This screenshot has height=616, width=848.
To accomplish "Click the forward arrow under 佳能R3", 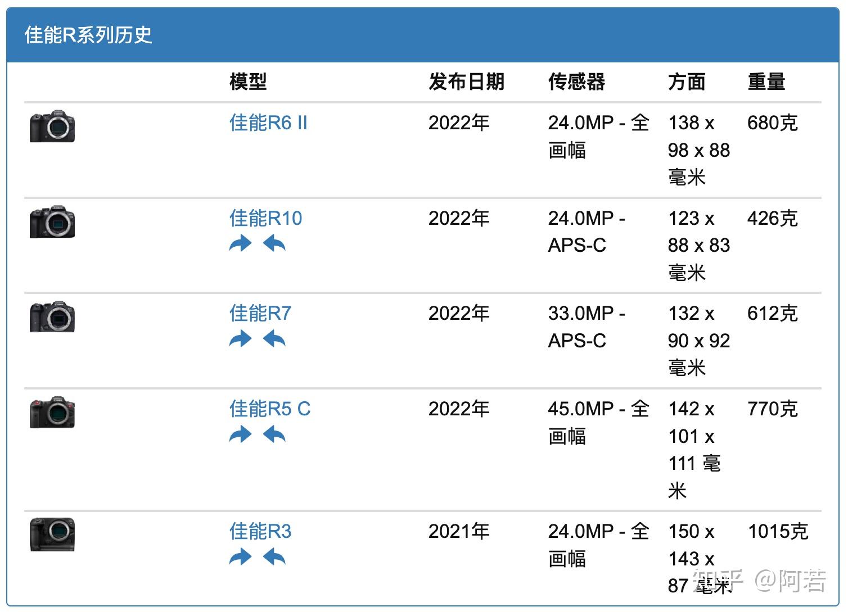I will click(241, 557).
